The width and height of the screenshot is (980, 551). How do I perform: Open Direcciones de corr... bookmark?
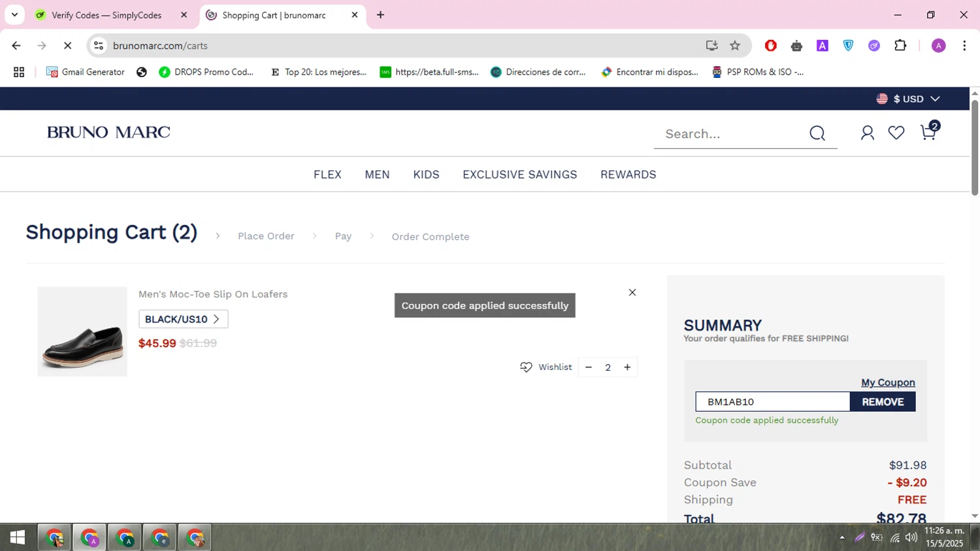539,72
